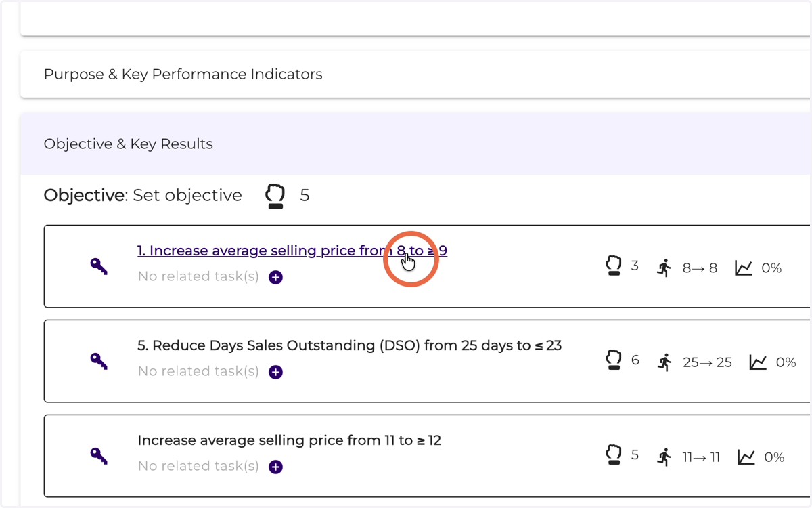Add related task to key result 1 via plus icon
The height and width of the screenshot is (508, 812).
(275, 278)
